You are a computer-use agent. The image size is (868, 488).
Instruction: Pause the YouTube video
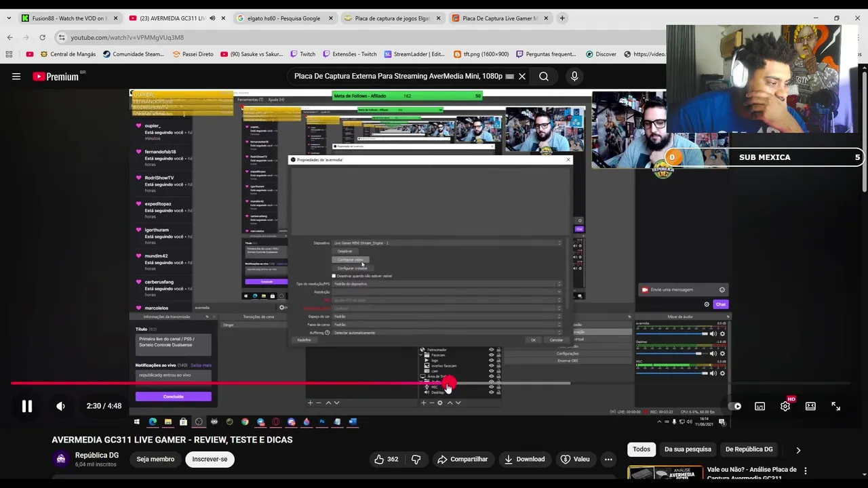tap(26, 406)
